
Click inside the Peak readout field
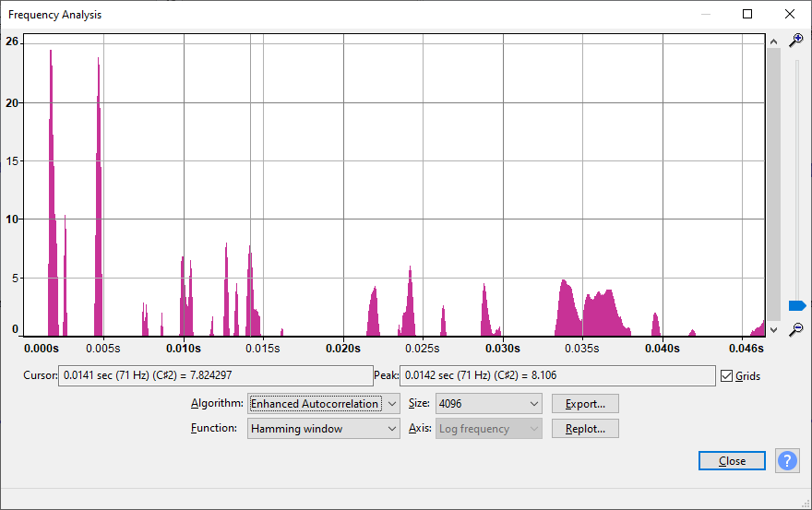click(557, 376)
